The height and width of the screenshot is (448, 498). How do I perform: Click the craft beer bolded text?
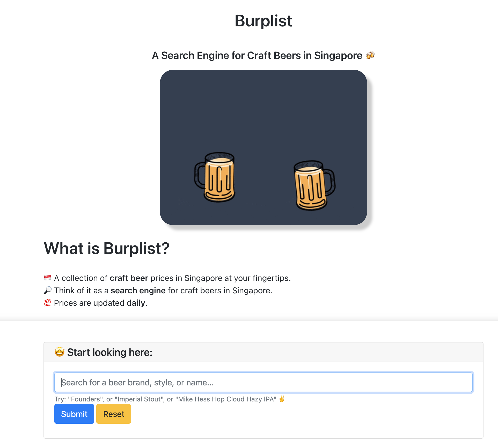point(129,278)
